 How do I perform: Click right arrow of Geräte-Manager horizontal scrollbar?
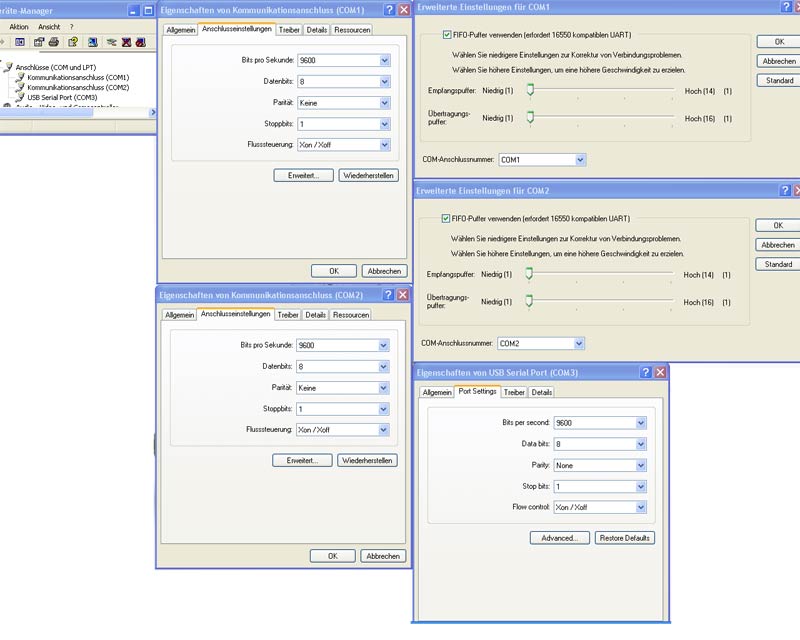(x=153, y=112)
